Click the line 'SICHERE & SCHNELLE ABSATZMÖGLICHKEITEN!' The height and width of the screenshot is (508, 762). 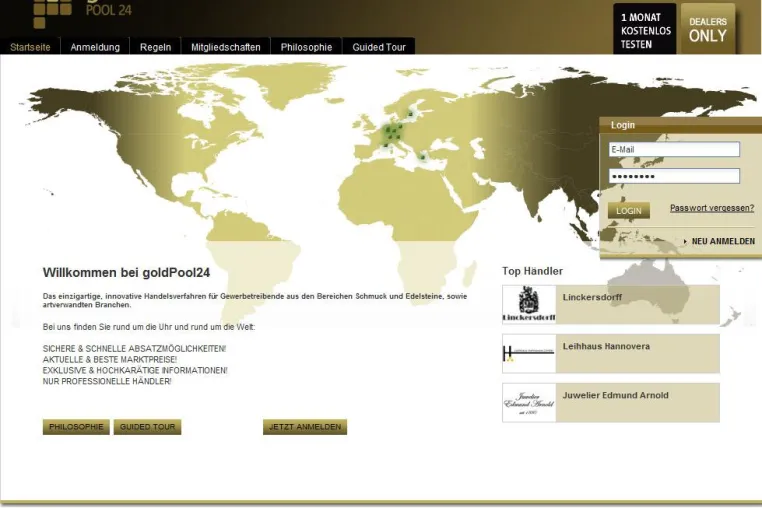[x=134, y=349]
